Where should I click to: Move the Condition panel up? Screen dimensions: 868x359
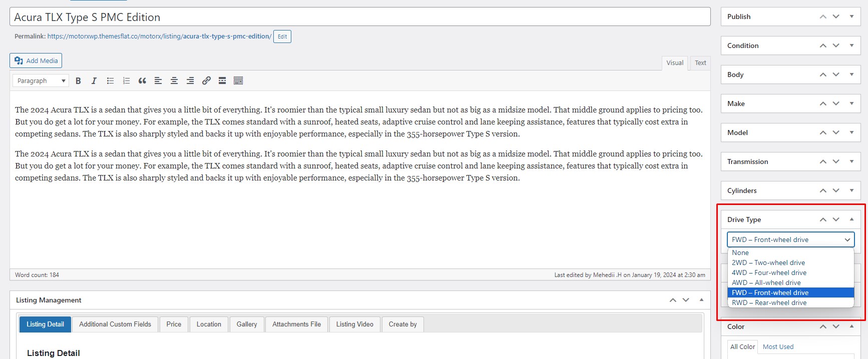[x=823, y=45]
